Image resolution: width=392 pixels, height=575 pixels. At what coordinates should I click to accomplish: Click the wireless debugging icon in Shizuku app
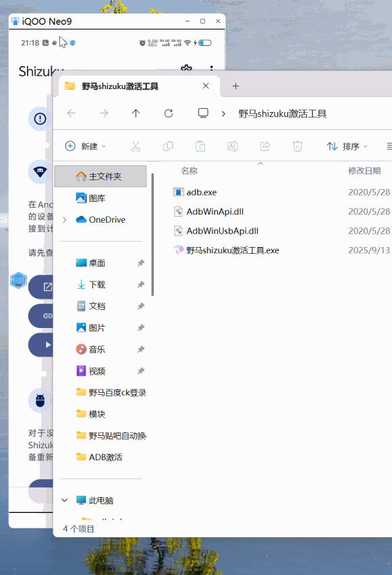coord(40,171)
